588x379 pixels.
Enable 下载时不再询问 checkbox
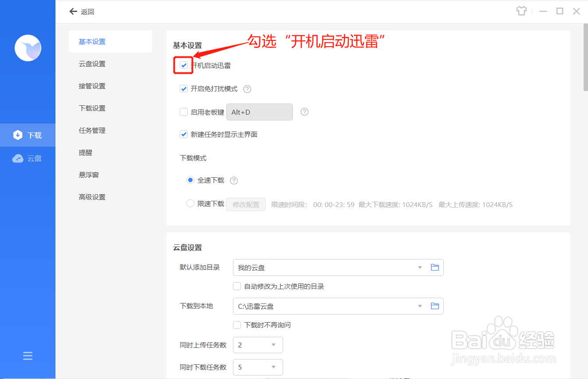point(237,325)
